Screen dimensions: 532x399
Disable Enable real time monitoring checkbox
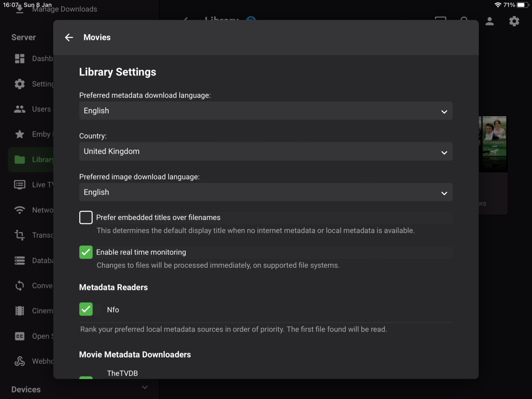click(86, 252)
